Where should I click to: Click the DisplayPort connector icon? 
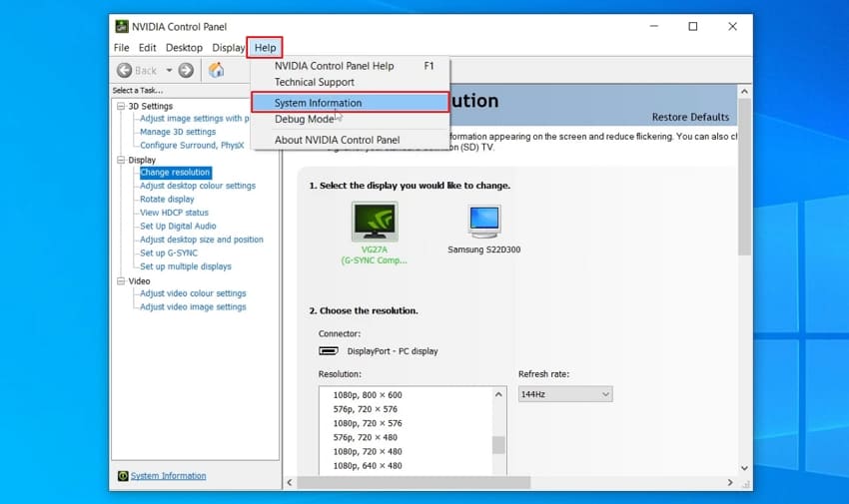(x=329, y=351)
